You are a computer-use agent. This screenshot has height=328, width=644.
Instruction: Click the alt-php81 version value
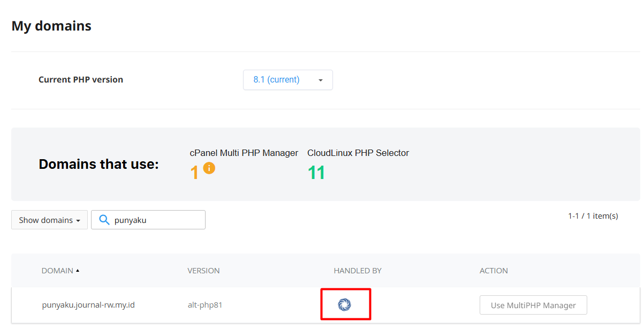(x=205, y=305)
